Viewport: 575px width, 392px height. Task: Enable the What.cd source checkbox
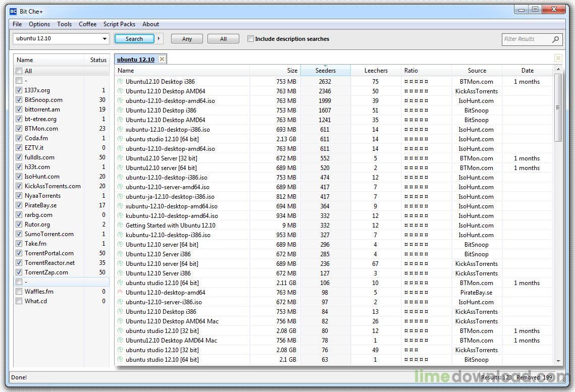pos(19,301)
